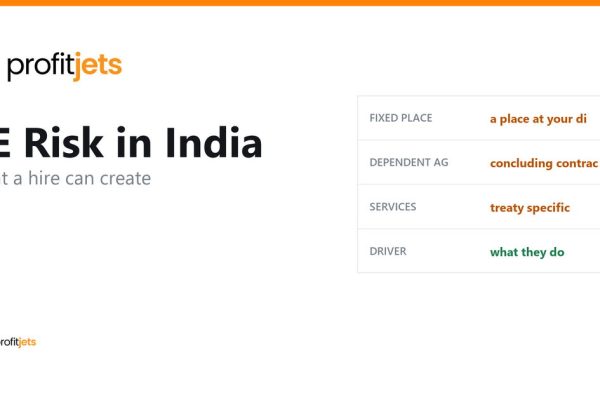Select the 'Risk in India' headline
This screenshot has width=600, height=400.
pyautogui.click(x=143, y=143)
